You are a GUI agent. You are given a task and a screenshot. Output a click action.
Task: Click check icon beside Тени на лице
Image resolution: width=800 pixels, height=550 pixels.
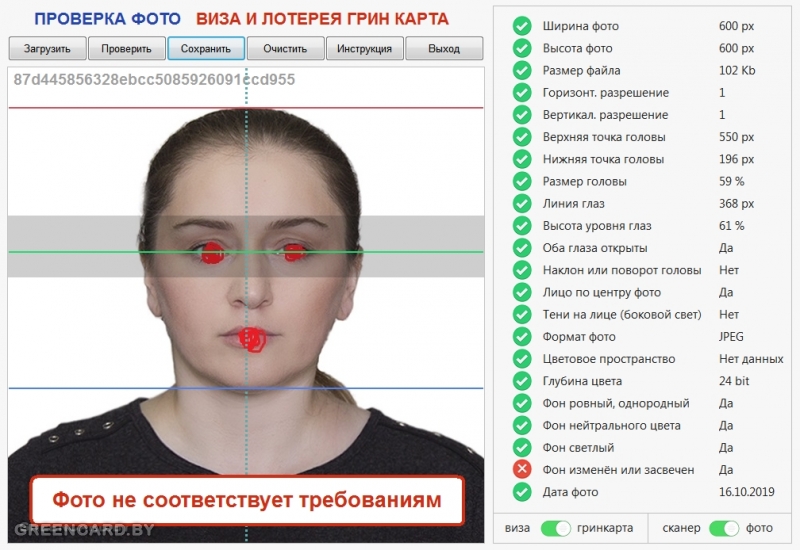[x=522, y=314]
